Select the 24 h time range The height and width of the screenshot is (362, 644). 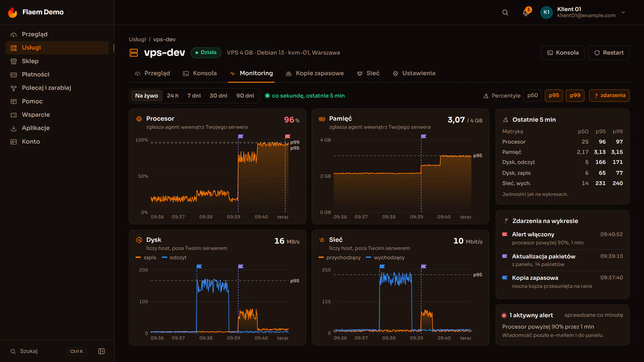pyautogui.click(x=173, y=96)
